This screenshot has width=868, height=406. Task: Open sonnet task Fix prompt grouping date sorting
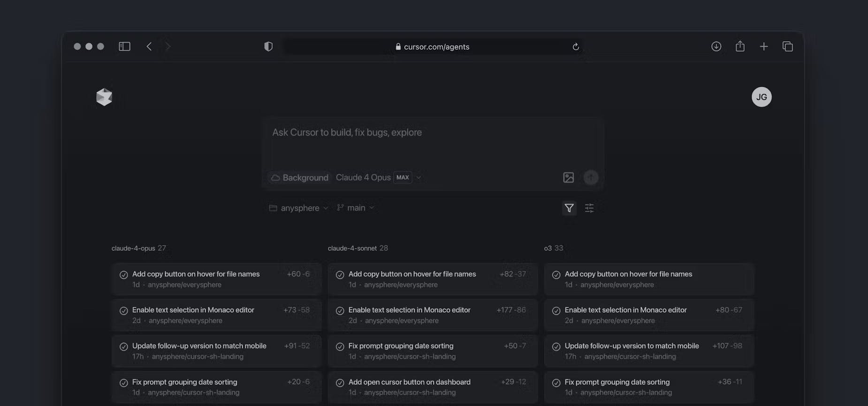click(433, 351)
